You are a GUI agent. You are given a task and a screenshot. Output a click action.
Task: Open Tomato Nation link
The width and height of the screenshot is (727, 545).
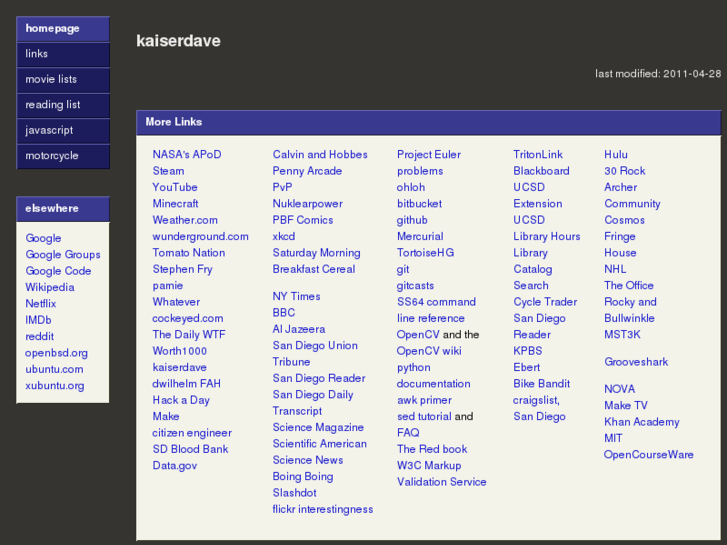tap(189, 253)
